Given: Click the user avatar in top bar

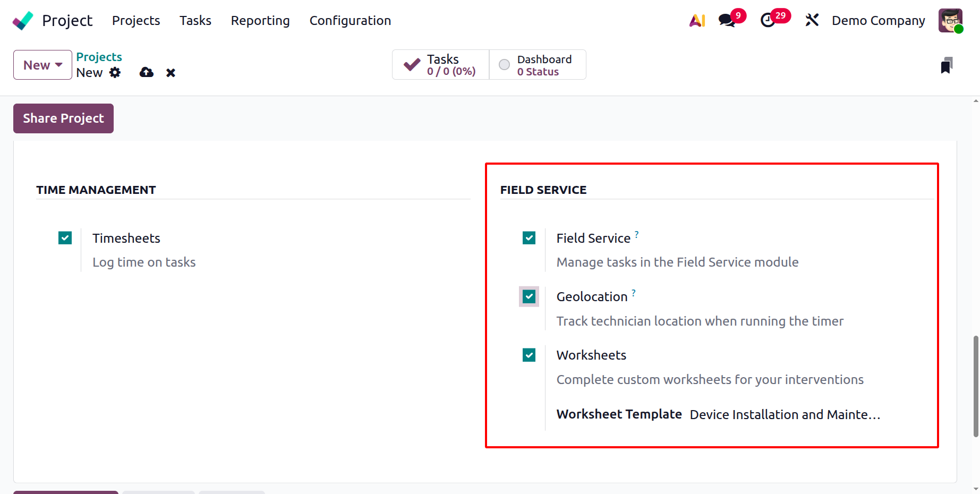Looking at the screenshot, I should (x=950, y=21).
